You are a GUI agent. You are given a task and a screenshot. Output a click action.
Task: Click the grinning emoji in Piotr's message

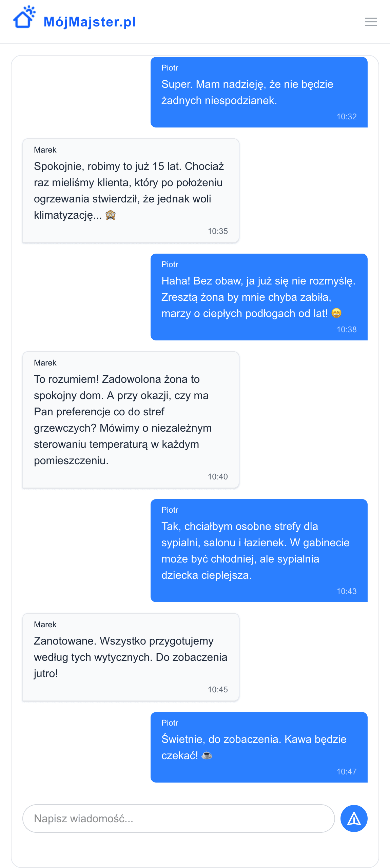tap(336, 313)
